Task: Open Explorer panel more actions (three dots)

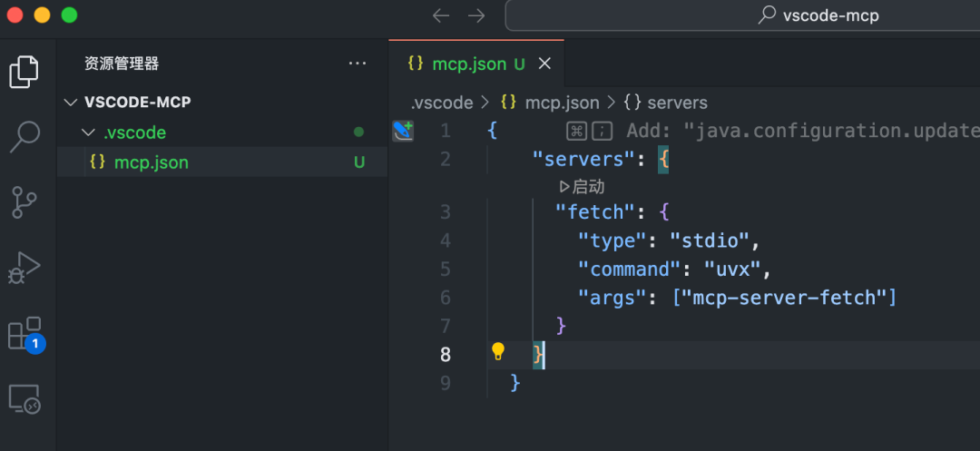Action: (x=358, y=64)
